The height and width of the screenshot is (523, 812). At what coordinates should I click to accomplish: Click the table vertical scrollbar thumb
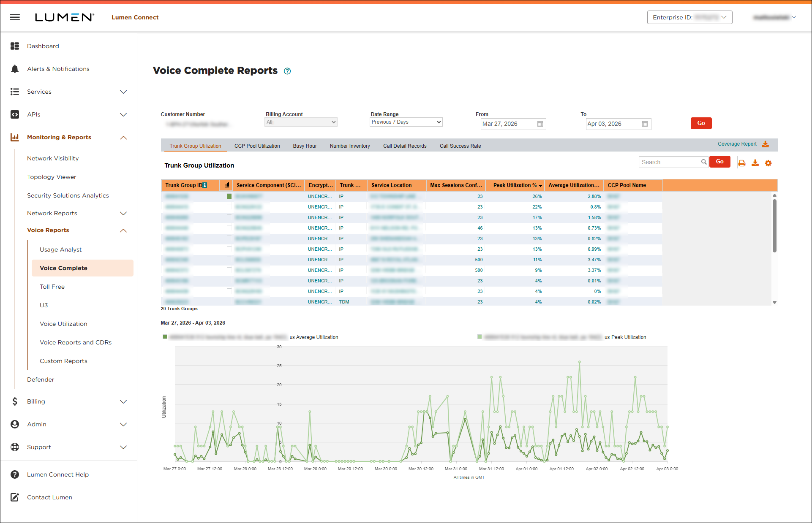[774, 225]
